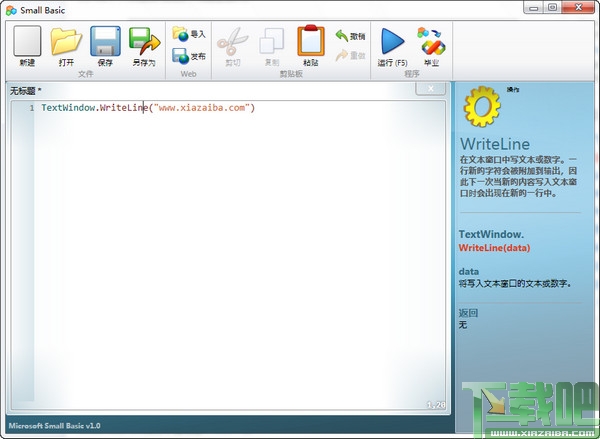The width and height of the screenshot is (600, 439).
Task: Click TextWindow. in the help signature
Action: pos(491,234)
